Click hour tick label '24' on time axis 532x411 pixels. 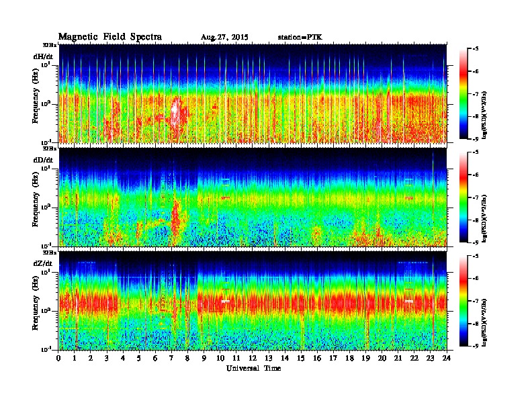447,358
